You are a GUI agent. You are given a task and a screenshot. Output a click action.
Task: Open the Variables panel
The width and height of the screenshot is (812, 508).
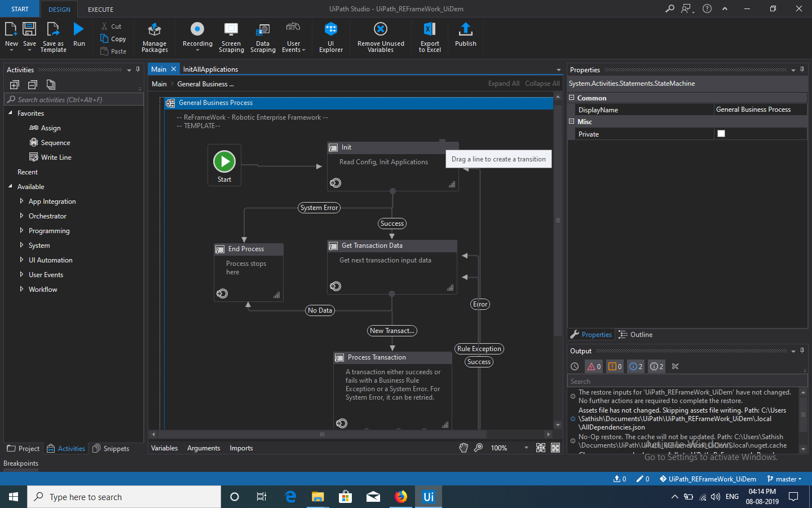164,448
